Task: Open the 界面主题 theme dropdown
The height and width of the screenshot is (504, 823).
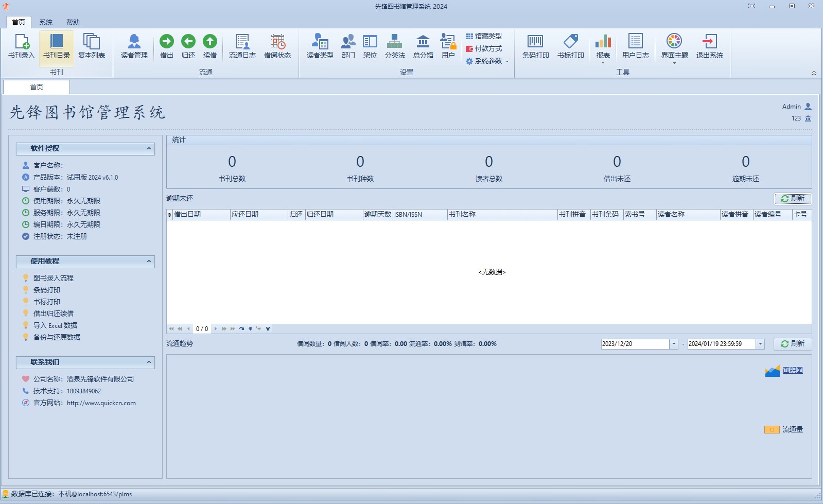Action: (674, 48)
